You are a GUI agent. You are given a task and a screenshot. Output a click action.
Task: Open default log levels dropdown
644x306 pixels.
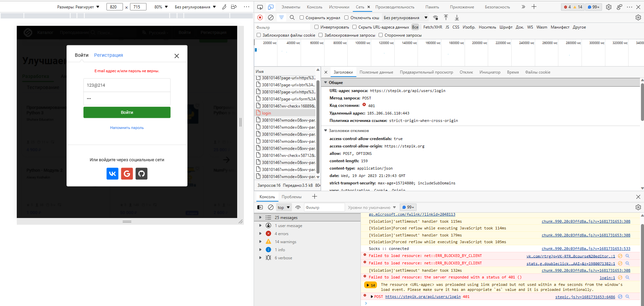pyautogui.click(x=372, y=207)
